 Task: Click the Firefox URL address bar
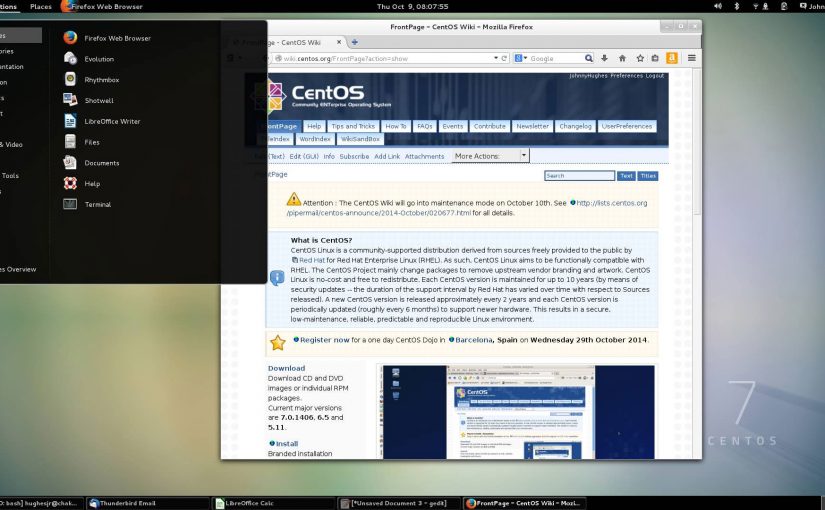(x=387, y=58)
